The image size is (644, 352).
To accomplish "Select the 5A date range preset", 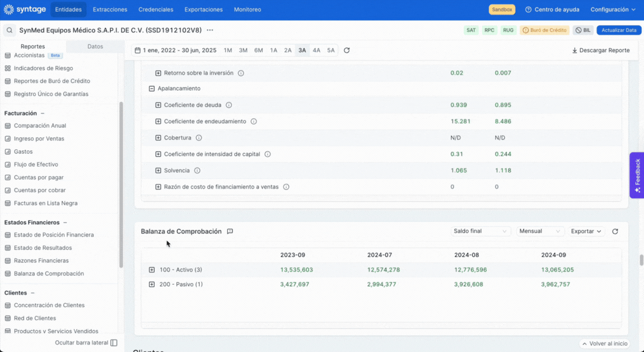I will click(331, 50).
